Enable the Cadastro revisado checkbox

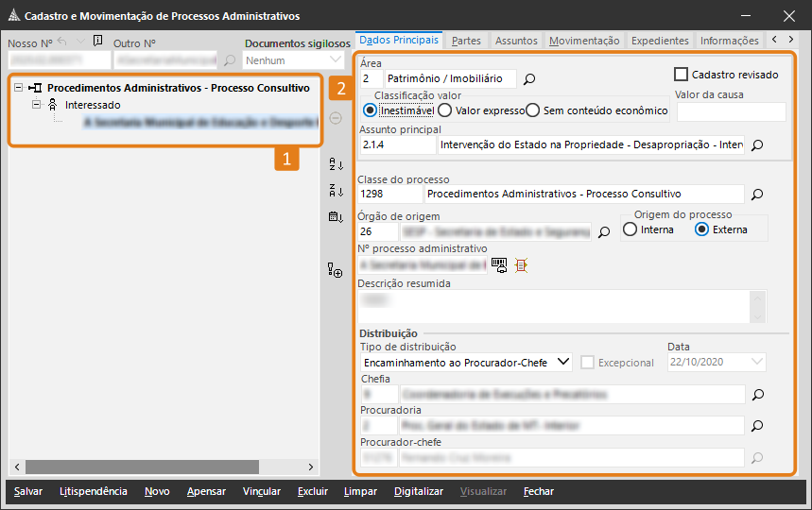(681, 74)
